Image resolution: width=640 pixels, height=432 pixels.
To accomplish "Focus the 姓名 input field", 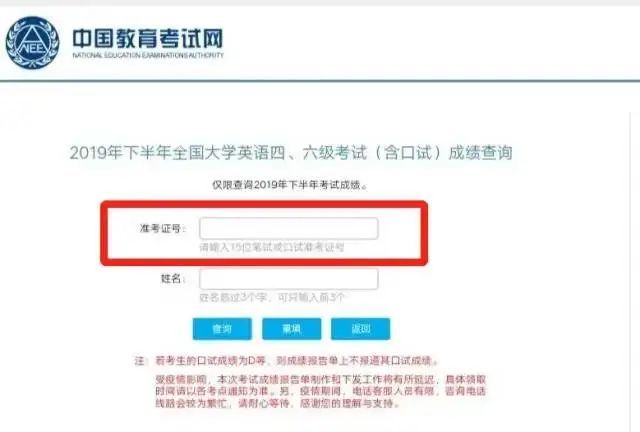I will click(289, 279).
